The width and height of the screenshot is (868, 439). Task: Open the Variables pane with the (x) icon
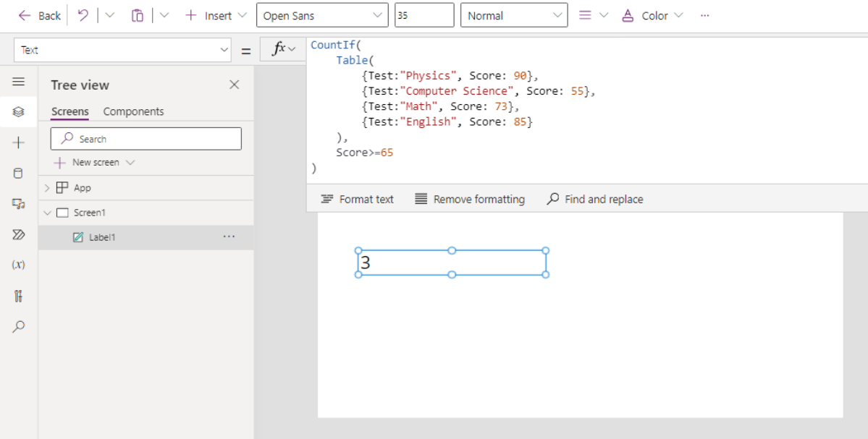20,265
